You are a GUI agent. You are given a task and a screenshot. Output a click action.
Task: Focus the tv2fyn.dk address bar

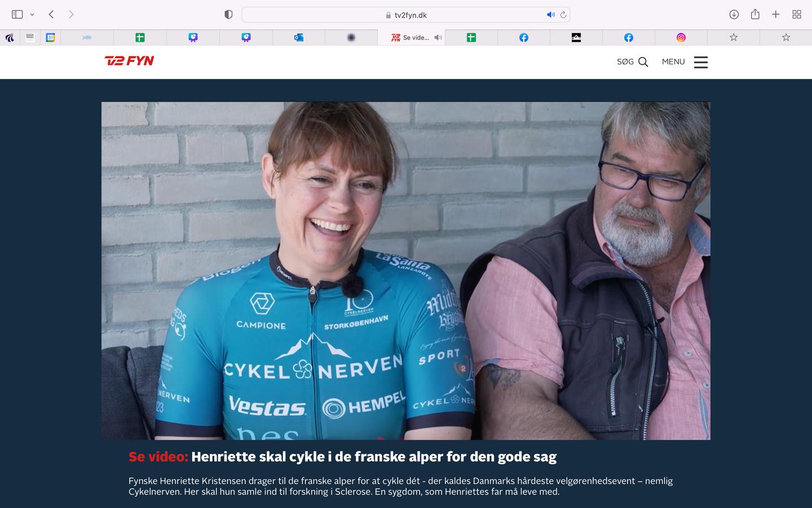[x=406, y=15]
